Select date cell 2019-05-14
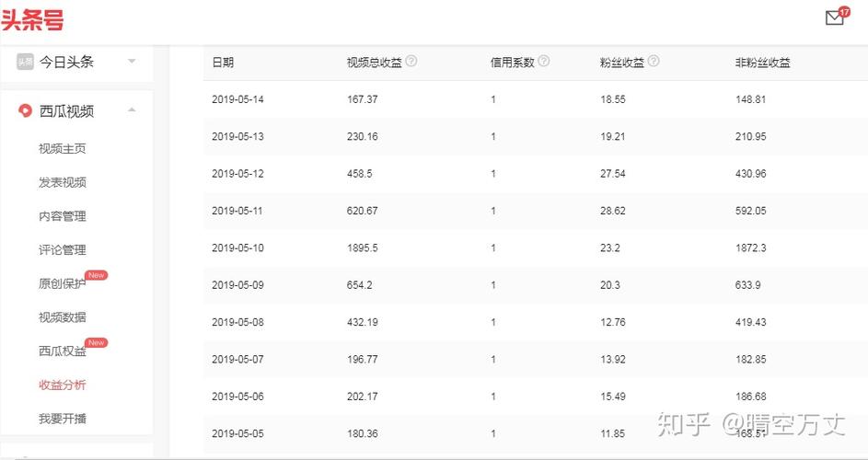 point(238,99)
